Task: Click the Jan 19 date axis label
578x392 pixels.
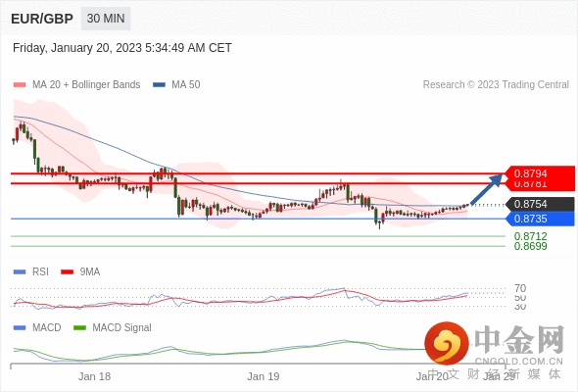Action: tap(264, 376)
